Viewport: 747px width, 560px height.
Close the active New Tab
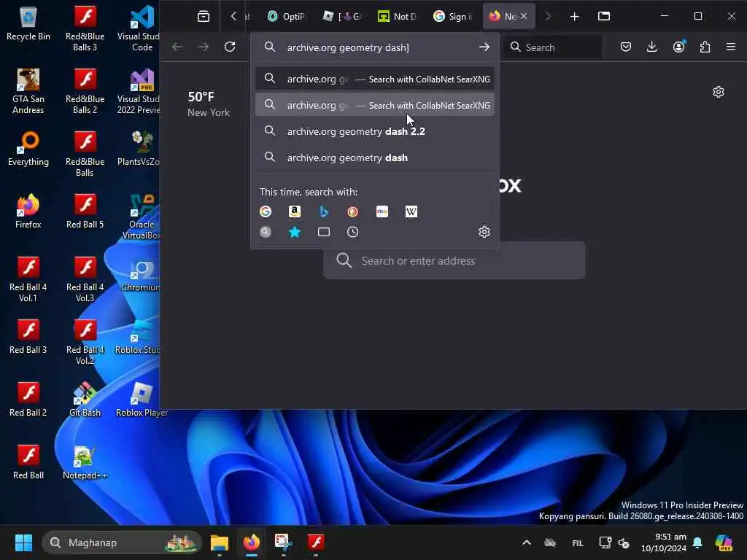click(x=524, y=16)
